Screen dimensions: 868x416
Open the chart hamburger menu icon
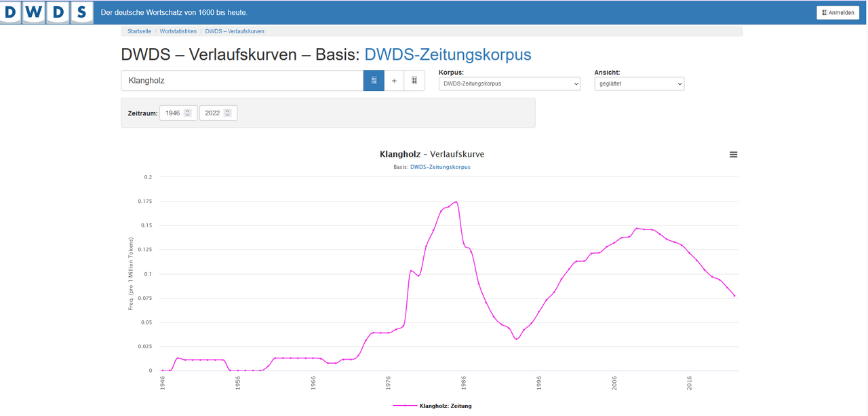pos(733,155)
